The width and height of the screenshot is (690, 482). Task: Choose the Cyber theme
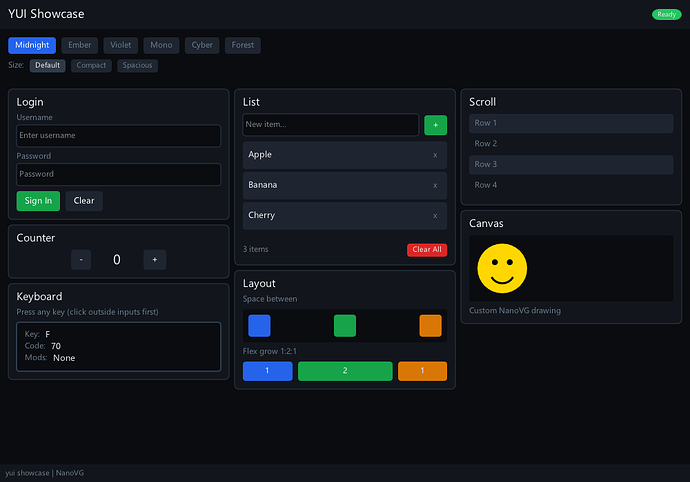click(202, 45)
